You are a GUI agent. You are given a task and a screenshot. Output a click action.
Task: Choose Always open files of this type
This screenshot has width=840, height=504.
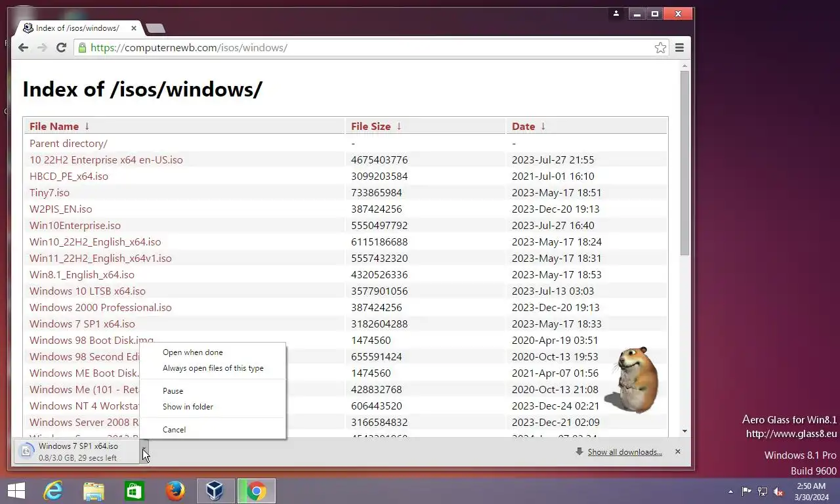coord(213,368)
